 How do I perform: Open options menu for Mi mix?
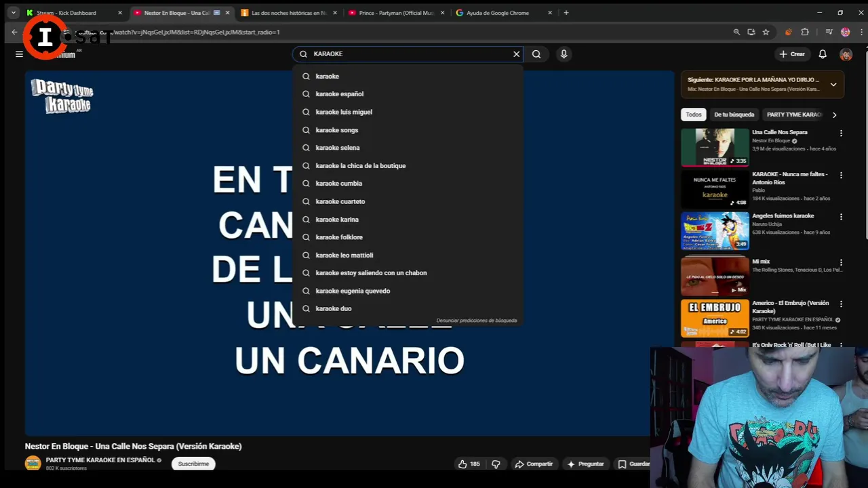841,262
